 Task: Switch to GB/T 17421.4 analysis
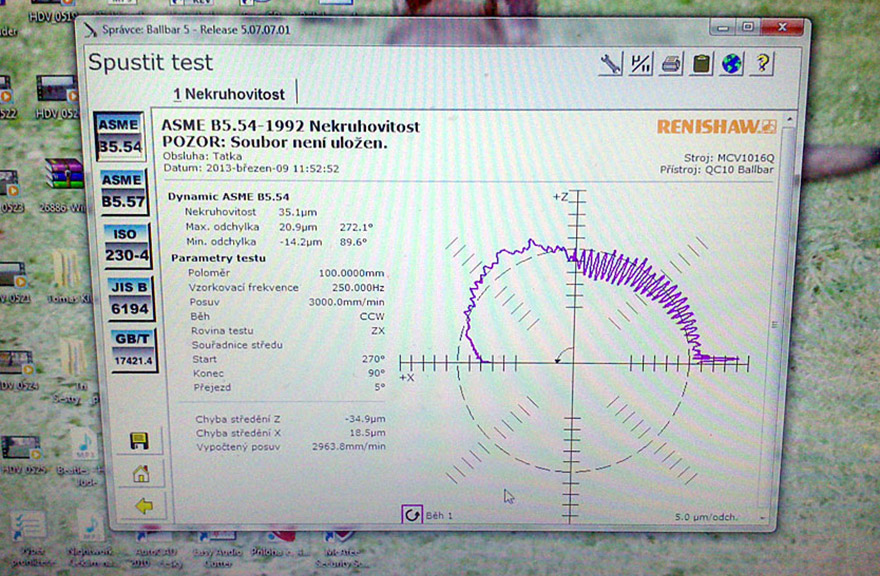tap(134, 349)
